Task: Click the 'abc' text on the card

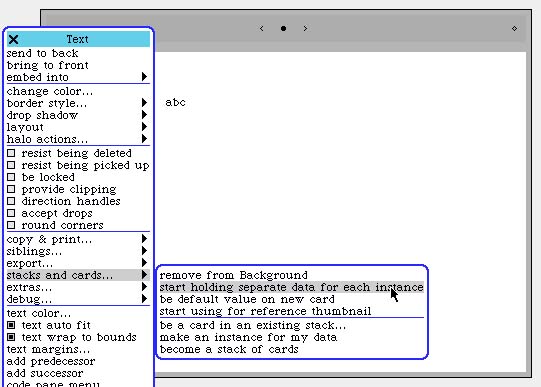Action: 175,102
